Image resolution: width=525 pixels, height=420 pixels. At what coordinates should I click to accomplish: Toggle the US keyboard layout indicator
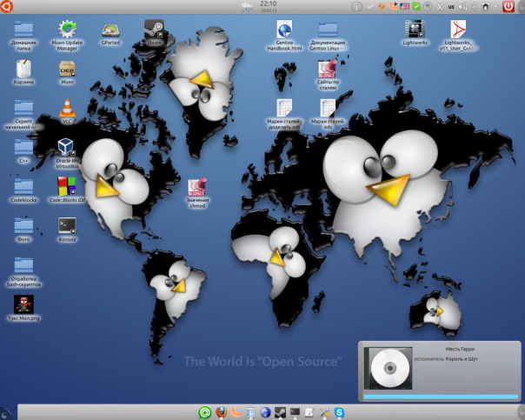(x=451, y=7)
